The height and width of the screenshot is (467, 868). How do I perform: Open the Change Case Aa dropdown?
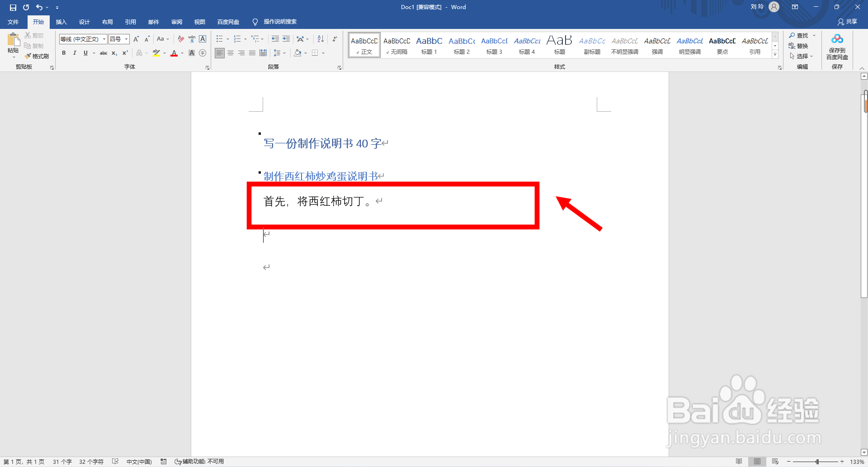point(163,39)
